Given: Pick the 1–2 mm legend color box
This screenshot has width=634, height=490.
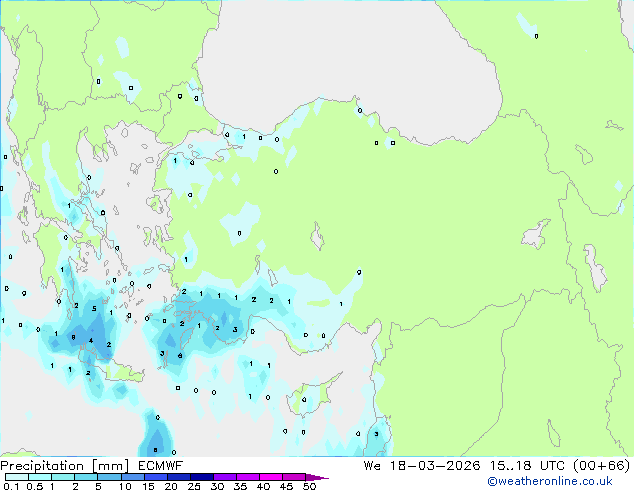Looking at the screenshot, I should click(x=63, y=477).
